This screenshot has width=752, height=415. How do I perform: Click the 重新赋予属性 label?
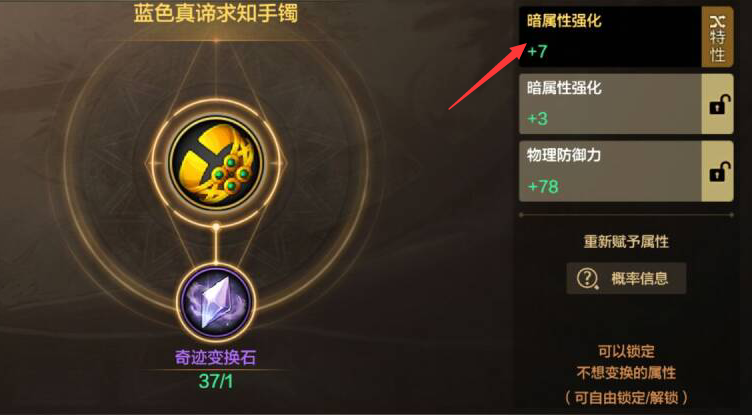point(626,242)
